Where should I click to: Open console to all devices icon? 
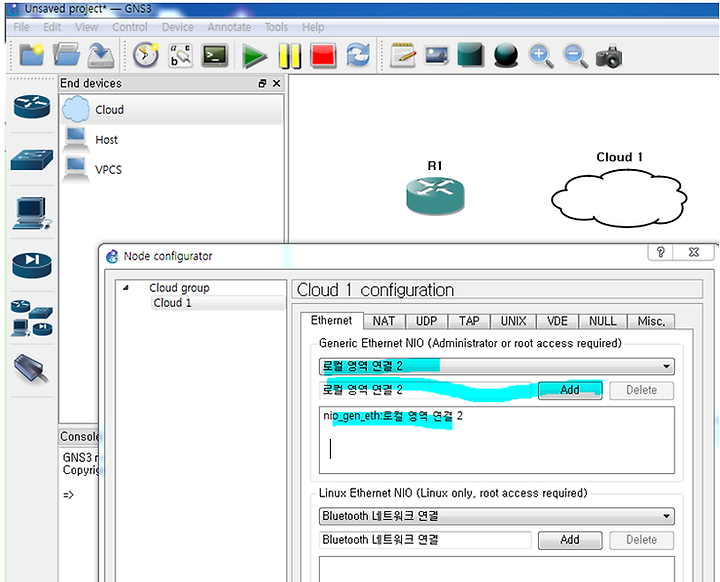(215, 55)
